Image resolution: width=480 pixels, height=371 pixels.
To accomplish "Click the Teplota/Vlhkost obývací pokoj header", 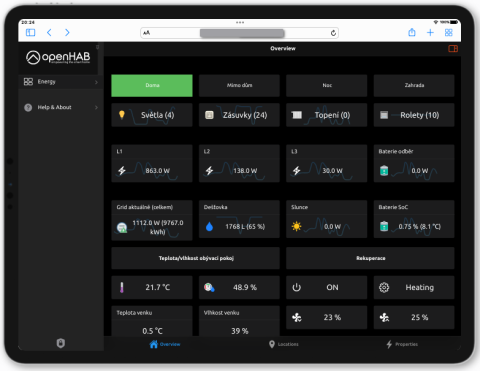I will point(196,258).
